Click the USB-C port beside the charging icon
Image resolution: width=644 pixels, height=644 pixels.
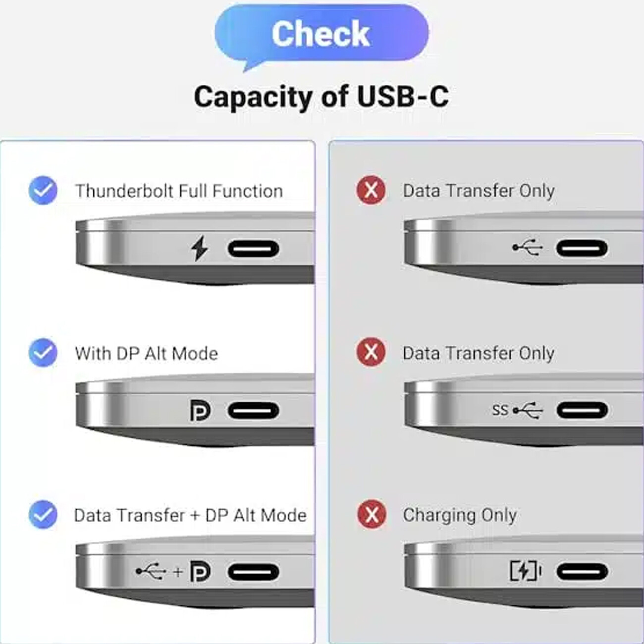[582, 572]
